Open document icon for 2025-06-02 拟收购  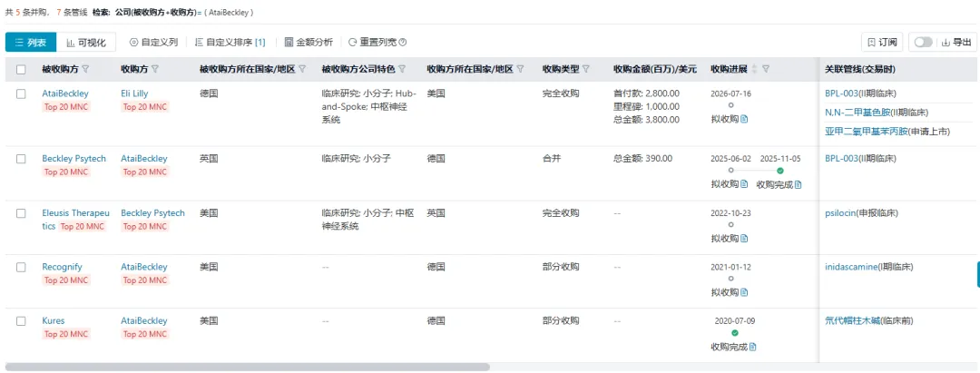744,183
